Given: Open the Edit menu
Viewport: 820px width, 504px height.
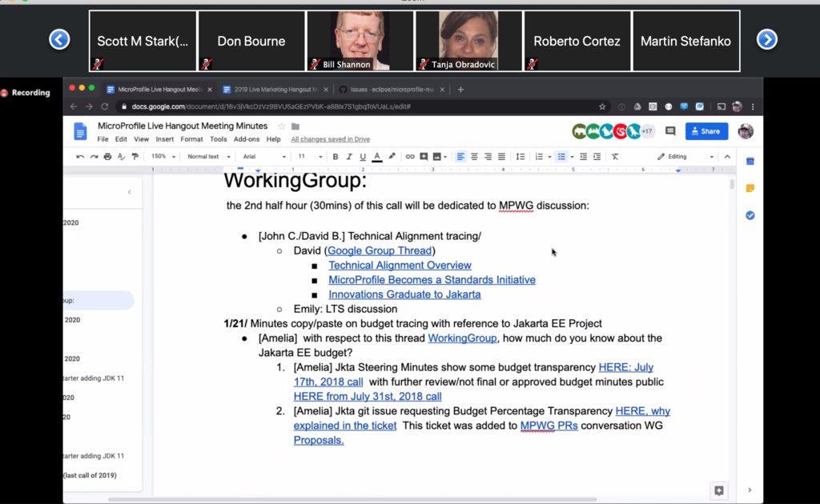Looking at the screenshot, I should click(x=121, y=139).
